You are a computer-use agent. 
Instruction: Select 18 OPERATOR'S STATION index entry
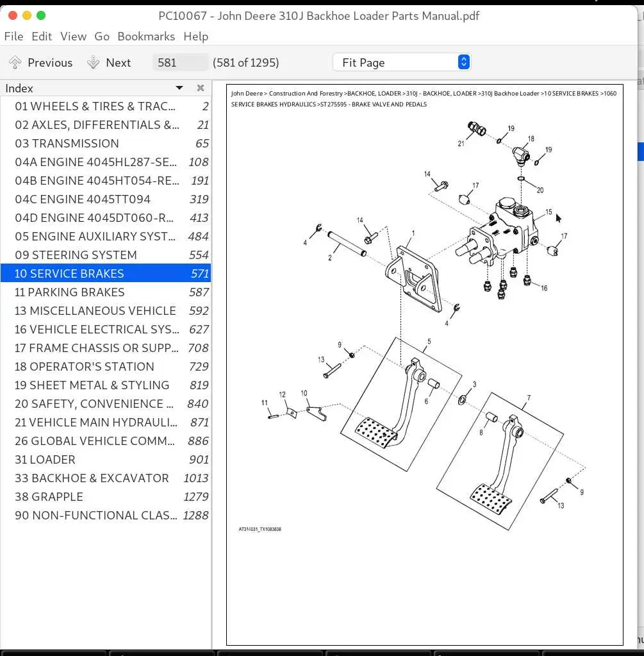106,367
